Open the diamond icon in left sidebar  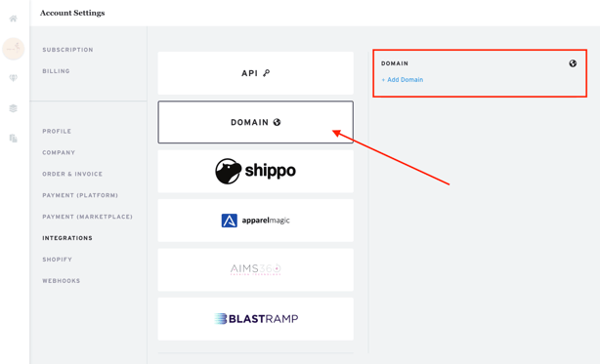coord(14,78)
